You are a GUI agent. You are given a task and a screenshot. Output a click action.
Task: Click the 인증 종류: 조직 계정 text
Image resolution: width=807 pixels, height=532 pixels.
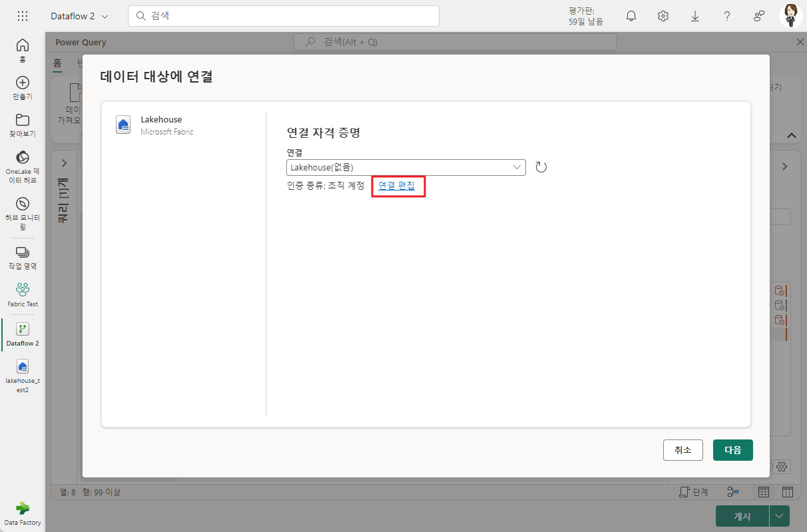point(326,186)
